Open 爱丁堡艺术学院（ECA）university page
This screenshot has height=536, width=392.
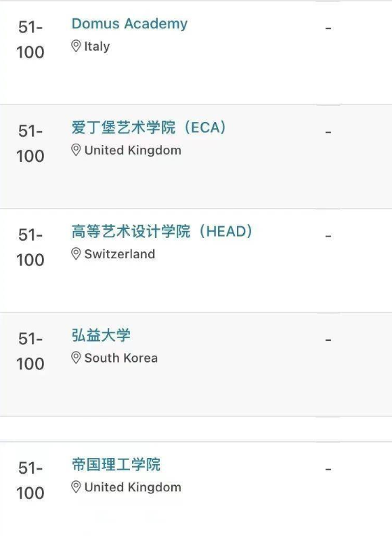click(x=148, y=127)
